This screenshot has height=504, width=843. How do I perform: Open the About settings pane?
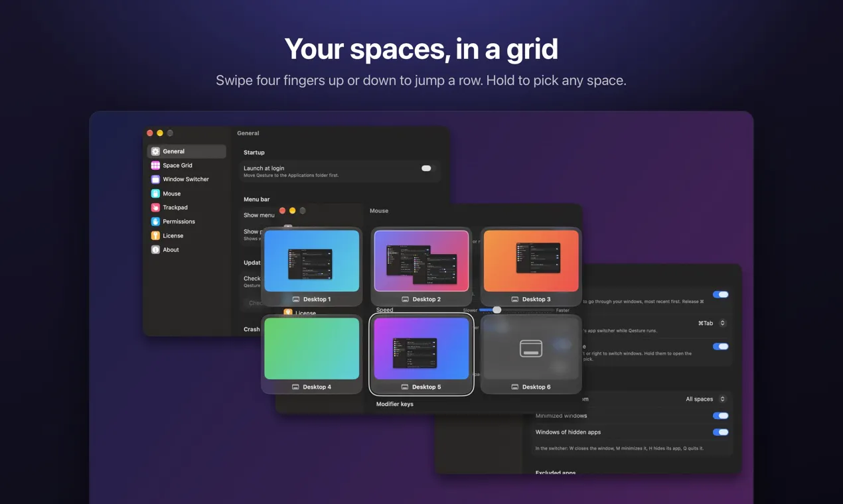click(187, 250)
